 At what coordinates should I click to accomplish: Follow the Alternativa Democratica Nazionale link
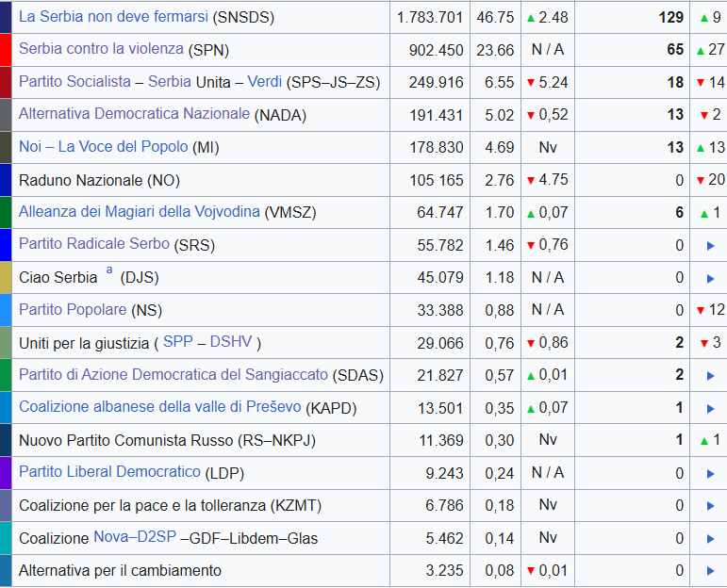point(134,114)
